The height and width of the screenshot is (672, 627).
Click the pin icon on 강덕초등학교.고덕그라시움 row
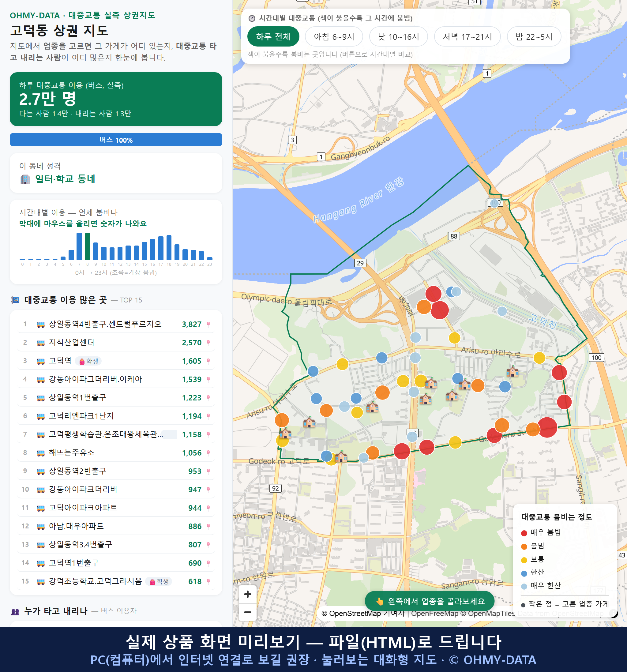tap(208, 582)
